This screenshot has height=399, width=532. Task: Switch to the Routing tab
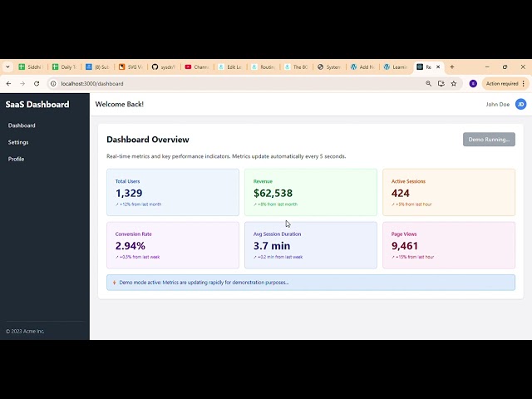coord(264,67)
